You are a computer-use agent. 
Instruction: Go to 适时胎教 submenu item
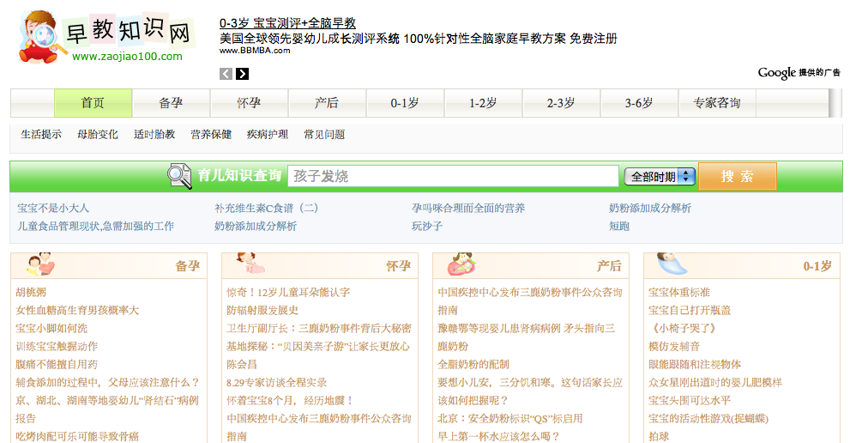(x=154, y=135)
